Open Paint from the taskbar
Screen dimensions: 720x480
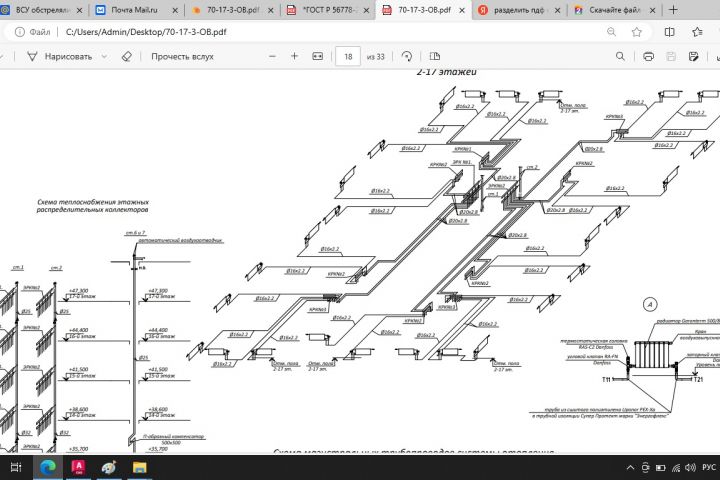pyautogui.click(x=109, y=468)
